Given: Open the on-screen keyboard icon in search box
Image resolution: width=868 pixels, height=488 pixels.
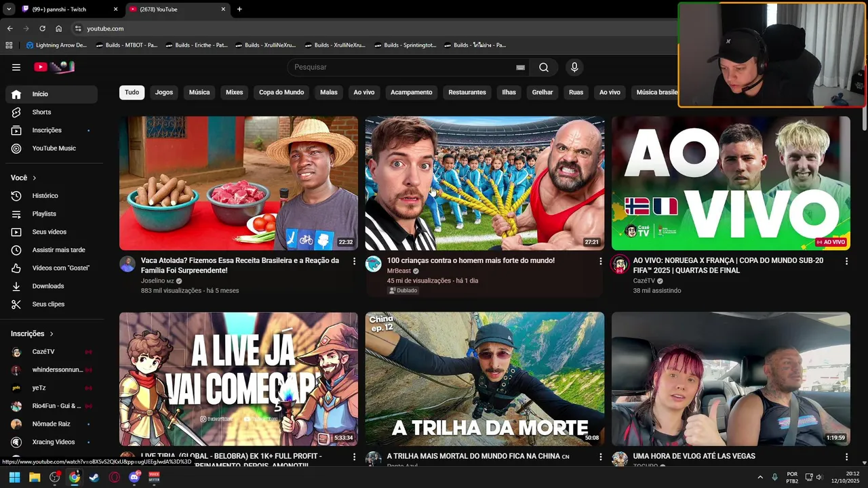Looking at the screenshot, I should point(520,67).
